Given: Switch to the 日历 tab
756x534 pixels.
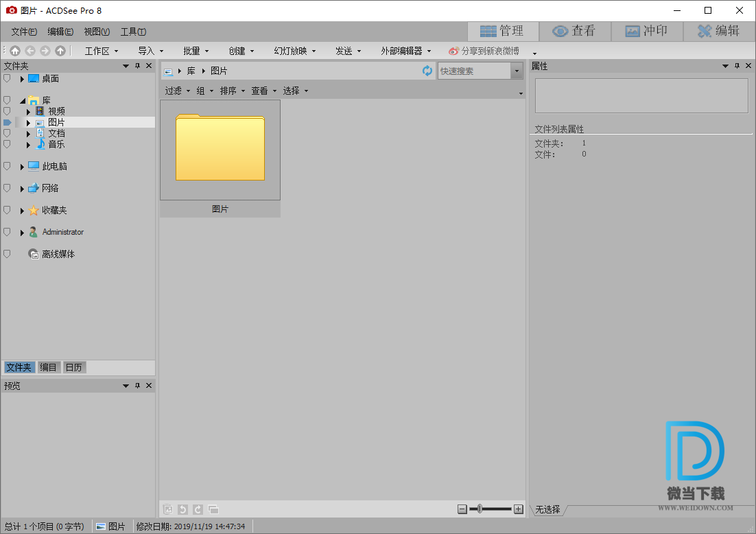Looking at the screenshot, I should click(73, 367).
